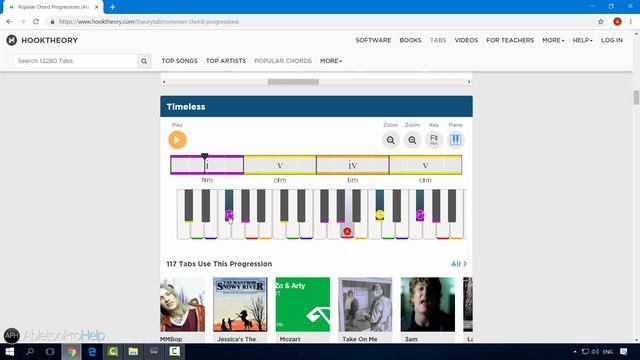Select the orange iv chord block
Image resolution: width=640 pixels, height=360 pixels.
353,165
